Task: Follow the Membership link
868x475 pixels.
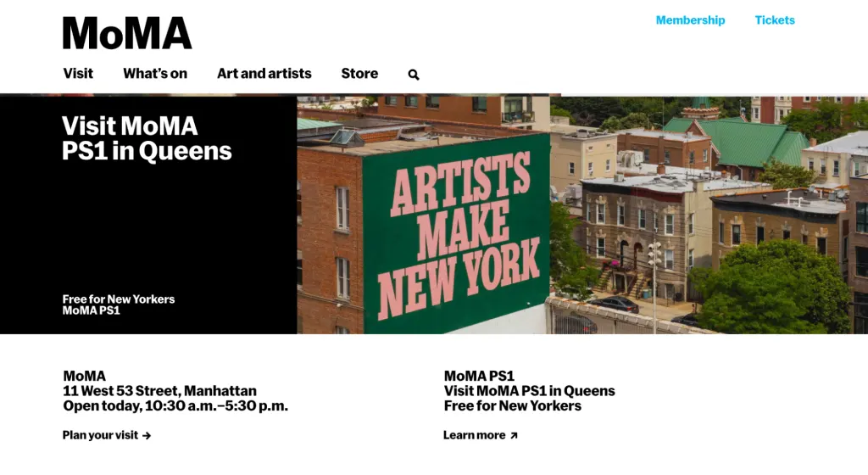Action: (690, 20)
